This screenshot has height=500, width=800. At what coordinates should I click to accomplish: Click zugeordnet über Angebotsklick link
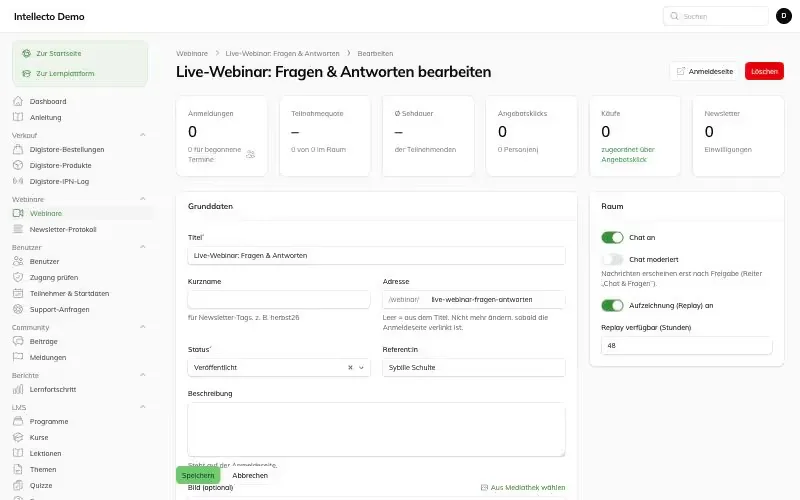628,155
